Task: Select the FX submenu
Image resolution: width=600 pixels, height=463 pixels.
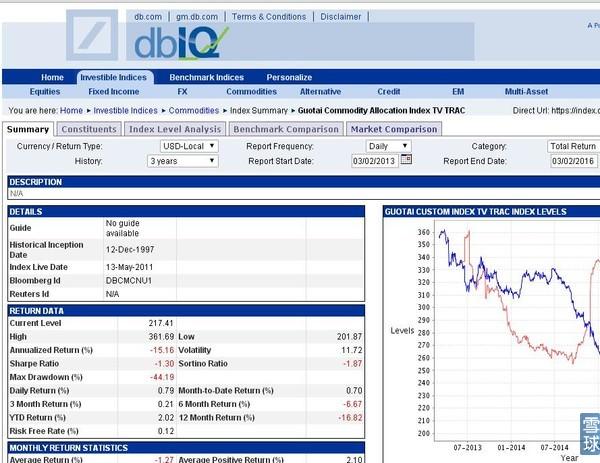Action: pos(183,92)
